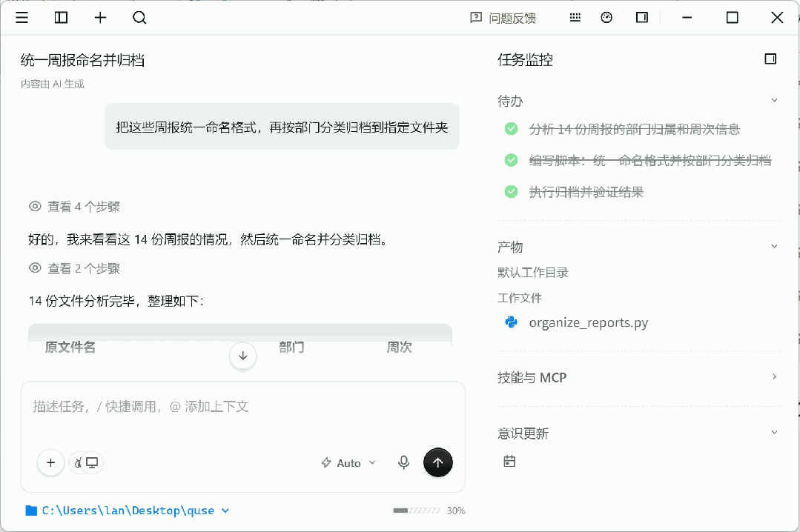
Task: Send message with up-arrow button
Action: pyautogui.click(x=437, y=462)
